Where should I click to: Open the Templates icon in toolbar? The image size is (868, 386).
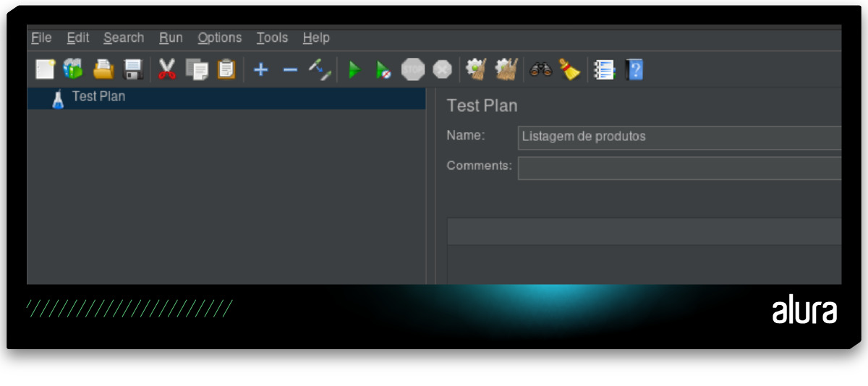coord(73,69)
